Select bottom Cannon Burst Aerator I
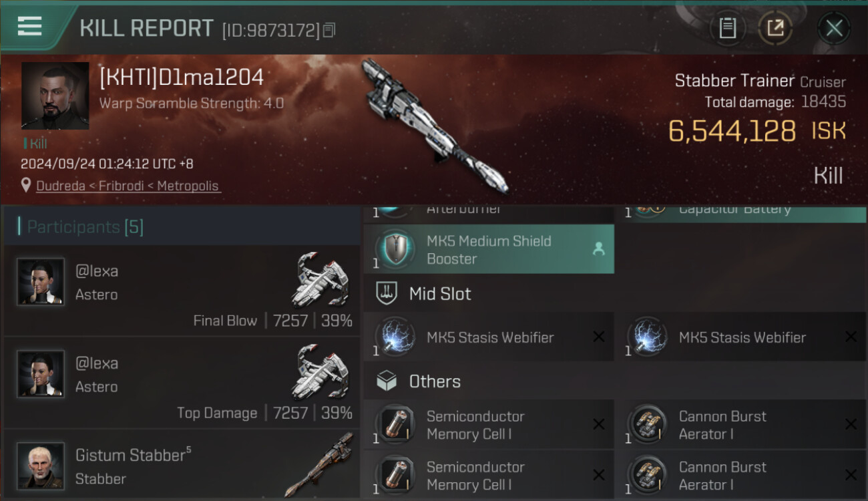The height and width of the screenshot is (501, 868). click(x=741, y=476)
